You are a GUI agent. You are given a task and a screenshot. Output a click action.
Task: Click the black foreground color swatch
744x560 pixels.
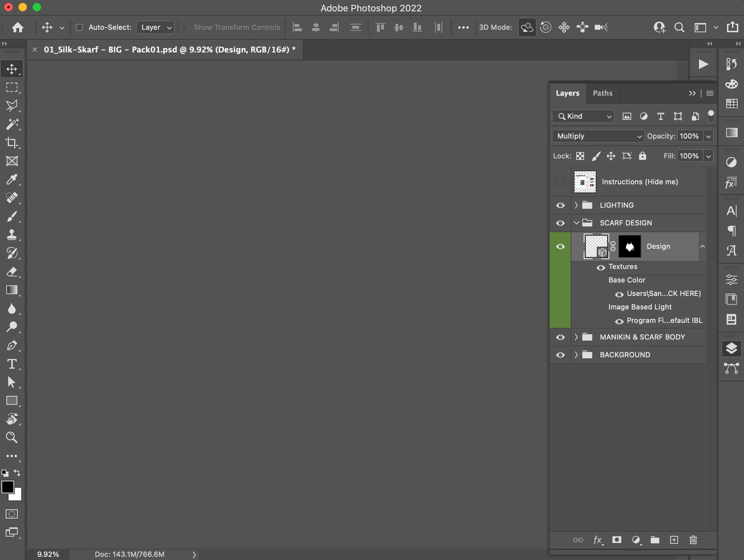point(7,487)
